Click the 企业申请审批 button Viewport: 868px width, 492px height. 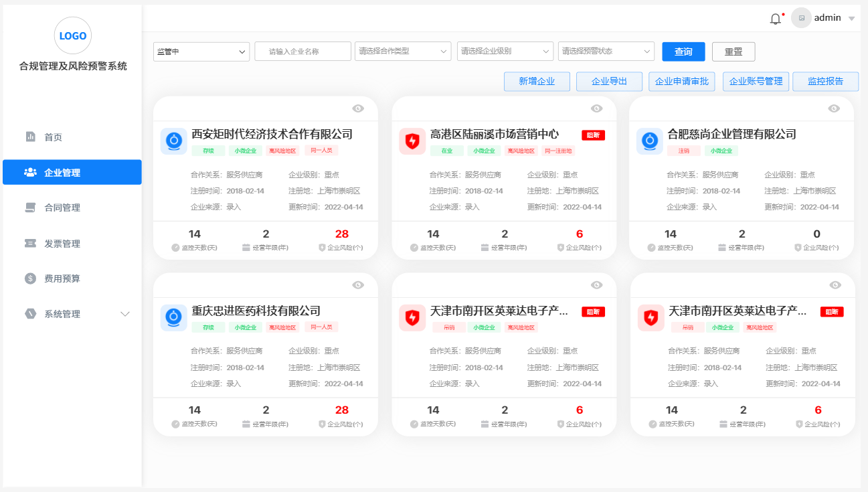[x=682, y=82]
